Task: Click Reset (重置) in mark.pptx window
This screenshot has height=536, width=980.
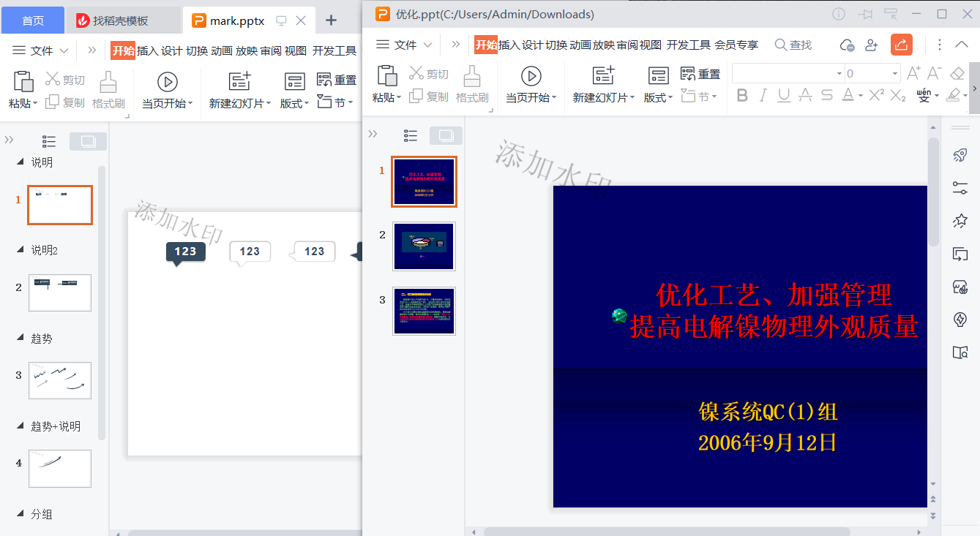Action: tap(337, 80)
